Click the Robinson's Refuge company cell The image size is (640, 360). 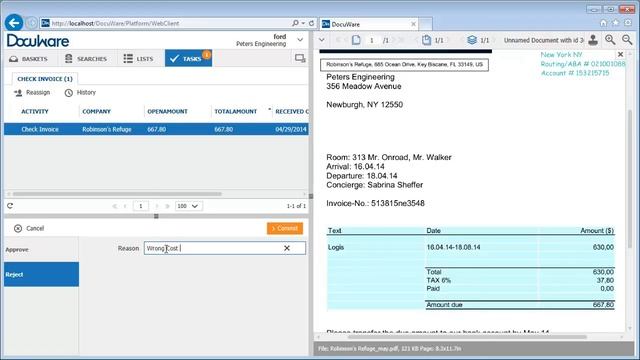click(107, 129)
